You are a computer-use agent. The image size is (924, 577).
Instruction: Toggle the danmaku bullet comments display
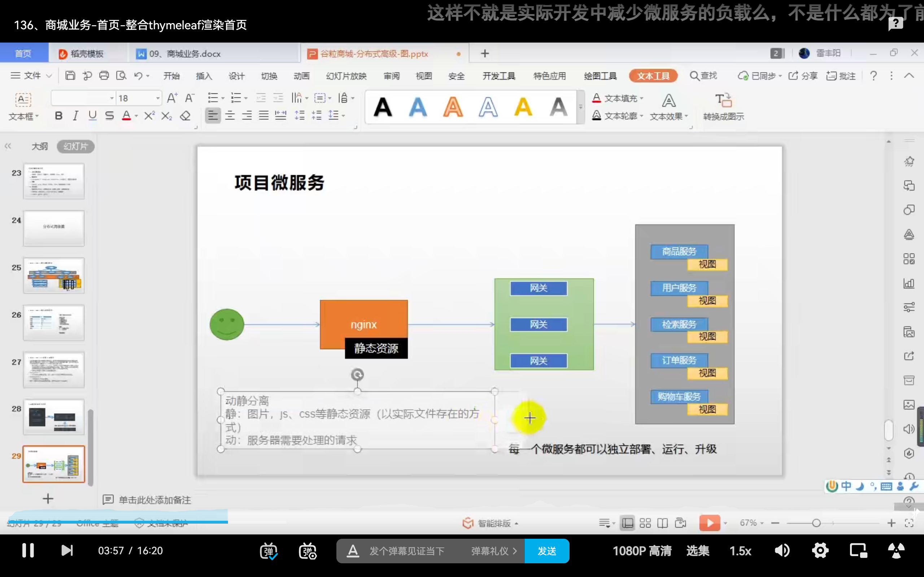(x=269, y=551)
